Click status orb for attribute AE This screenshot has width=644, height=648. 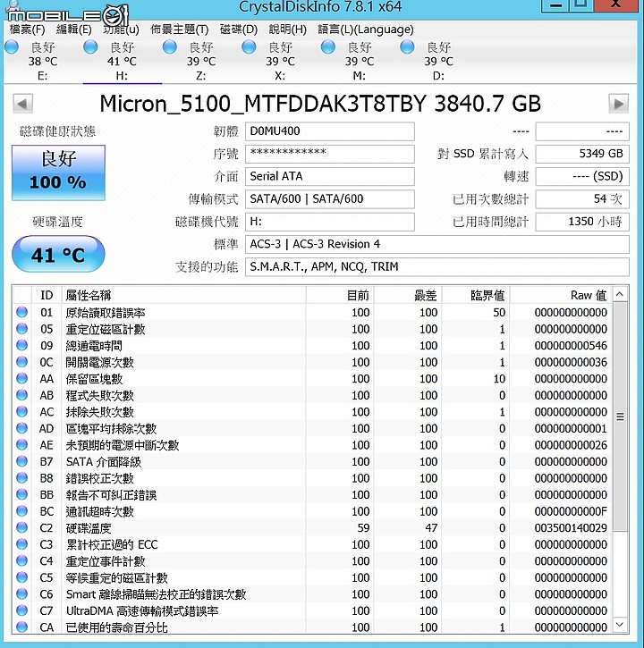pos(22,445)
